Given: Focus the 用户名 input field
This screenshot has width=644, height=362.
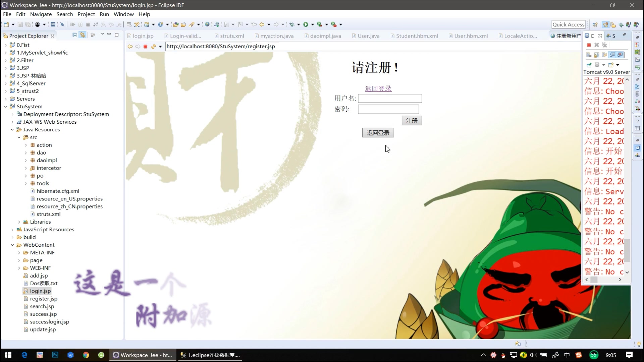Looking at the screenshot, I should [x=390, y=99].
